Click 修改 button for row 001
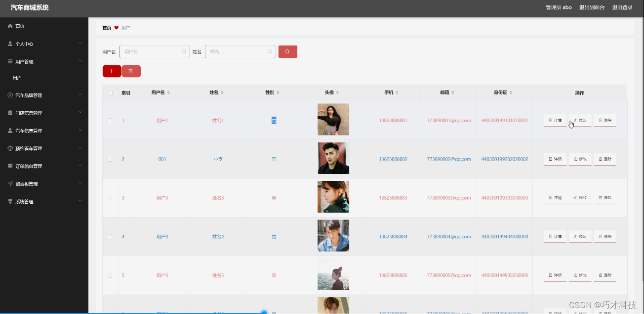 pos(580,159)
